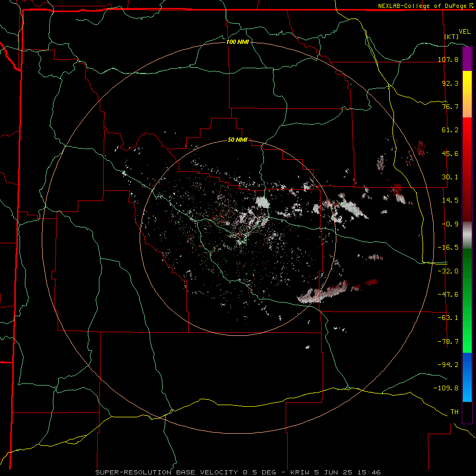Click the 45.6 velocity scale value
Image resolution: width=476 pixels, height=476 pixels.
(x=450, y=153)
